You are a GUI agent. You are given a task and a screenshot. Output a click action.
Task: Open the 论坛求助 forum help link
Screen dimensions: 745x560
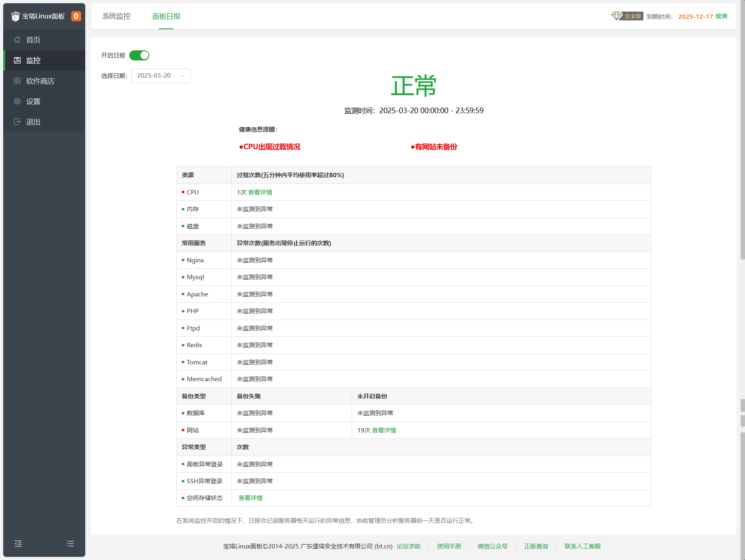(x=409, y=546)
